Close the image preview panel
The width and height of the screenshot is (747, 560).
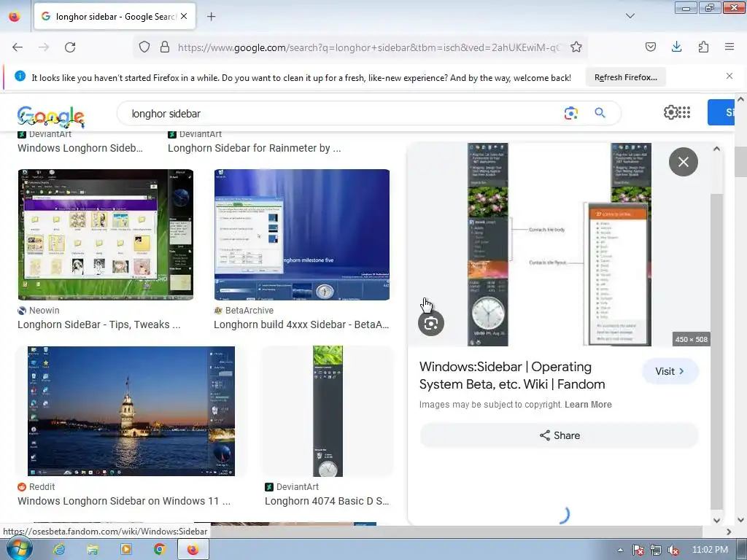[683, 162]
